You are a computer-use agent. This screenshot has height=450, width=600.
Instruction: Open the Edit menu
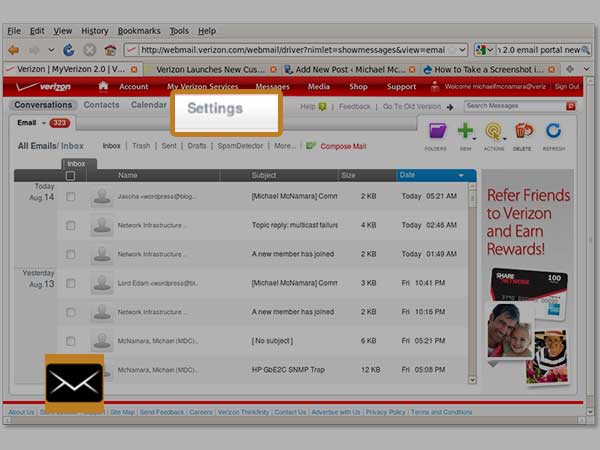[37, 31]
